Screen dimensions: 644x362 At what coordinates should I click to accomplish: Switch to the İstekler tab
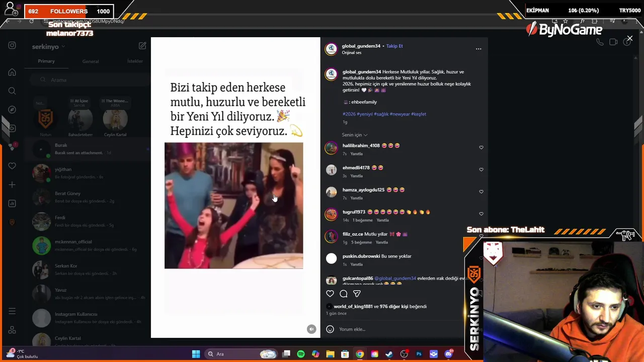pos(135,61)
